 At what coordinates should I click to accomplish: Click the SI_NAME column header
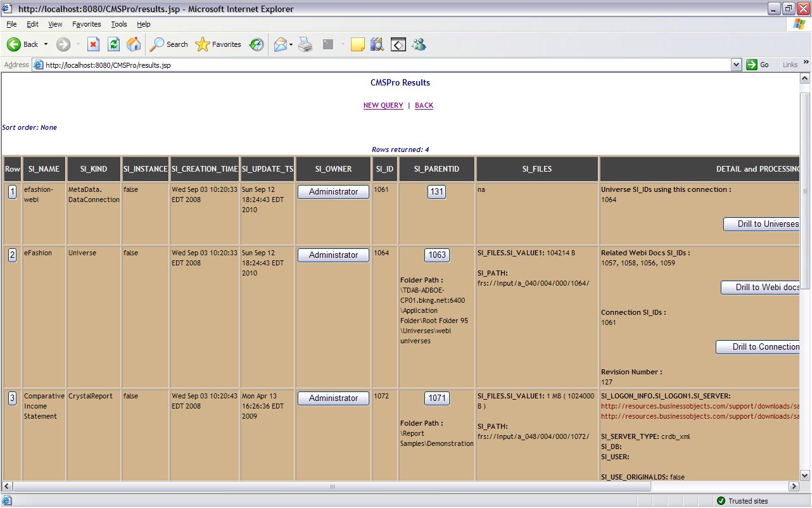pyautogui.click(x=44, y=169)
